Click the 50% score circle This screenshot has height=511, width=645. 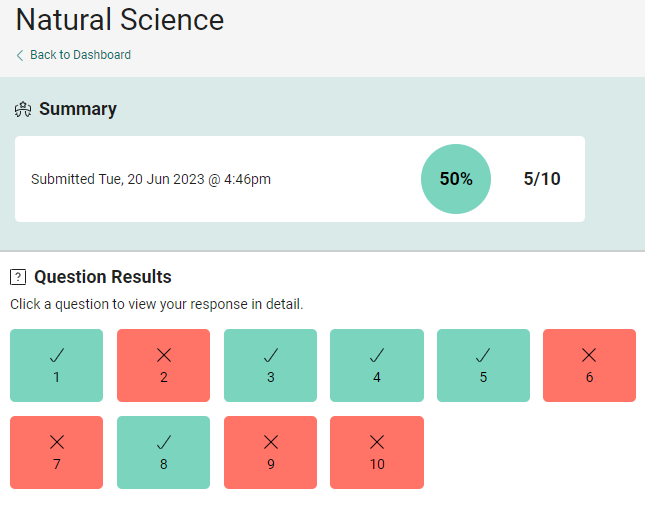click(x=456, y=179)
